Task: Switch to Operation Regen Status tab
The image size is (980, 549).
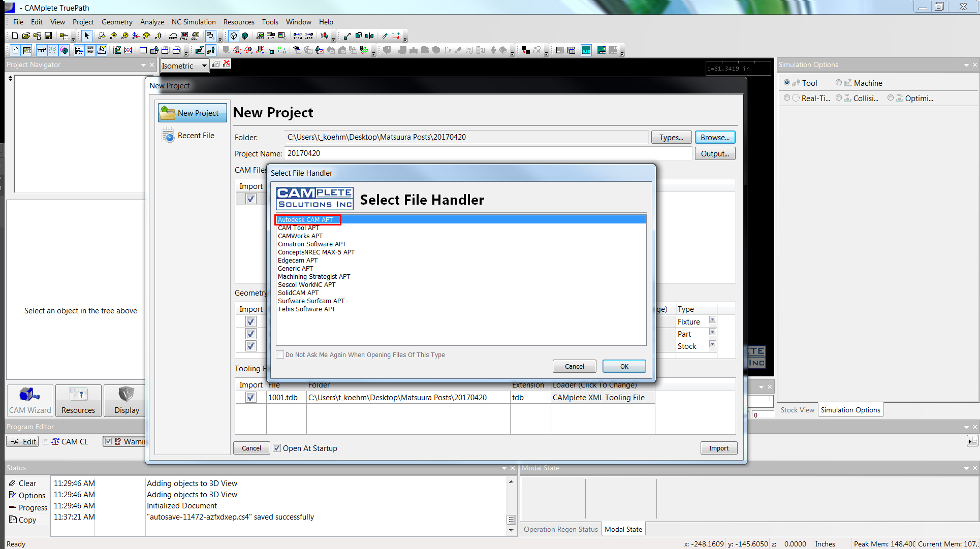Action: [560, 529]
